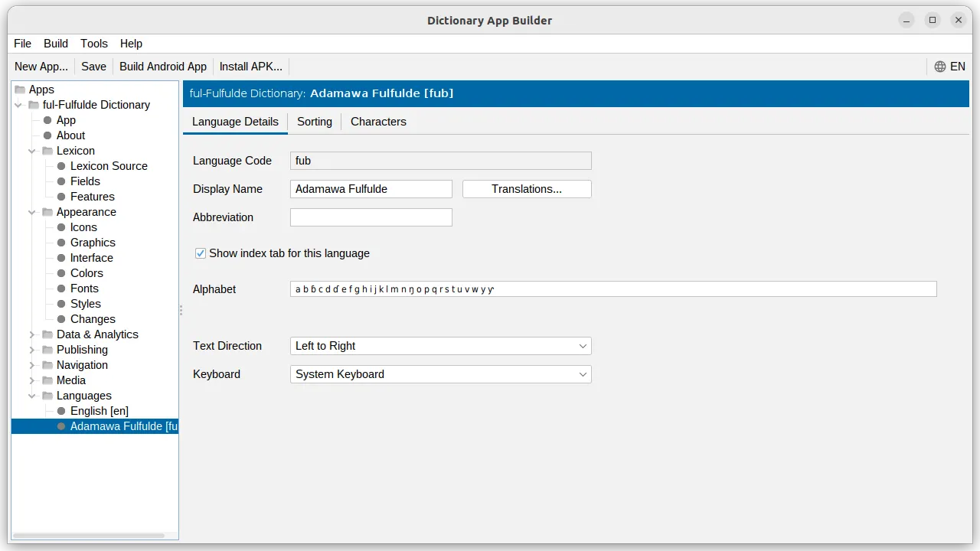Image resolution: width=980 pixels, height=551 pixels.
Task: Open the File menu
Action: pos(23,44)
